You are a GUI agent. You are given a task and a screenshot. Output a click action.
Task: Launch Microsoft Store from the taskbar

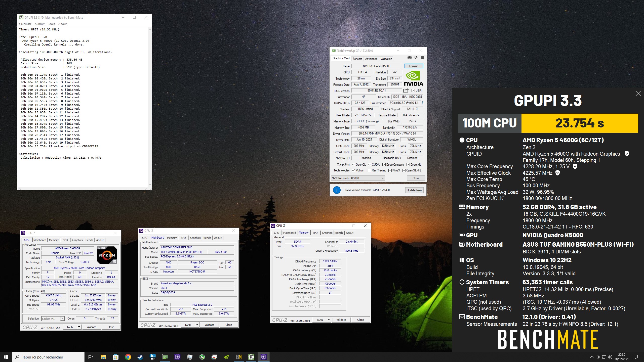pyautogui.click(x=115, y=357)
